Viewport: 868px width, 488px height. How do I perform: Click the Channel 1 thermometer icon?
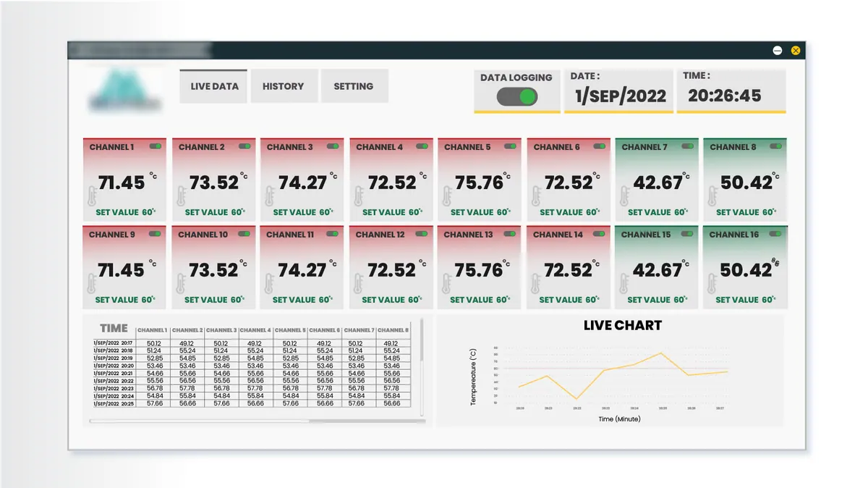92,197
